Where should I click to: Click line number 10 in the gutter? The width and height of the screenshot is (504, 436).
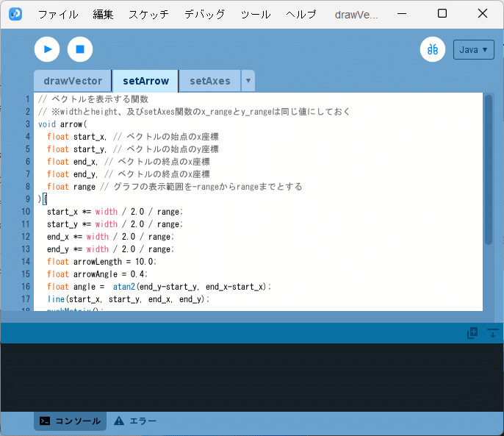point(26,212)
